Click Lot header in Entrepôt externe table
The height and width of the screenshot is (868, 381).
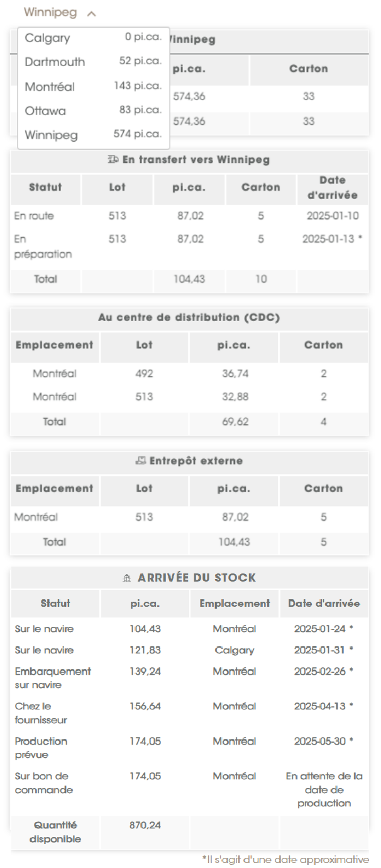(144, 488)
